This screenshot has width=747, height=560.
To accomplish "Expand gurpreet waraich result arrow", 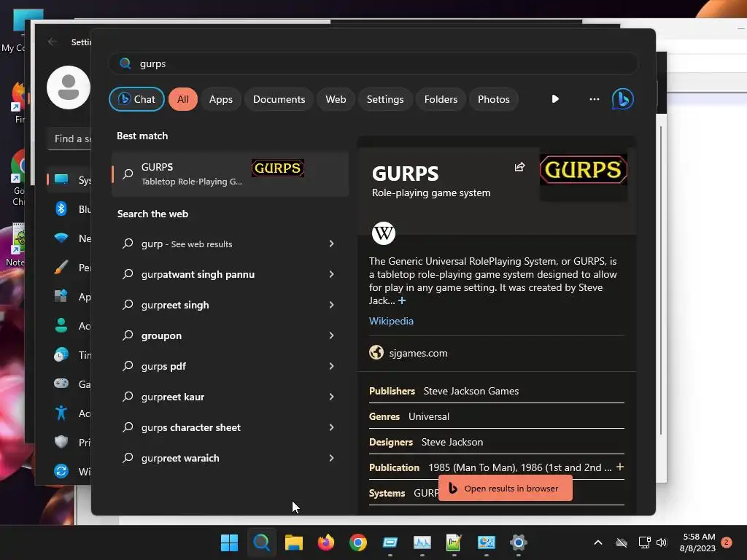I will 331,458.
